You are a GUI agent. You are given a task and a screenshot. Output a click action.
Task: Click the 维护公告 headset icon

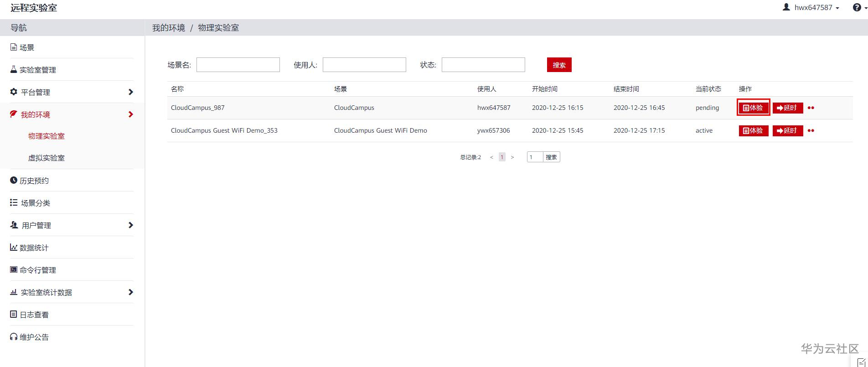coord(14,336)
